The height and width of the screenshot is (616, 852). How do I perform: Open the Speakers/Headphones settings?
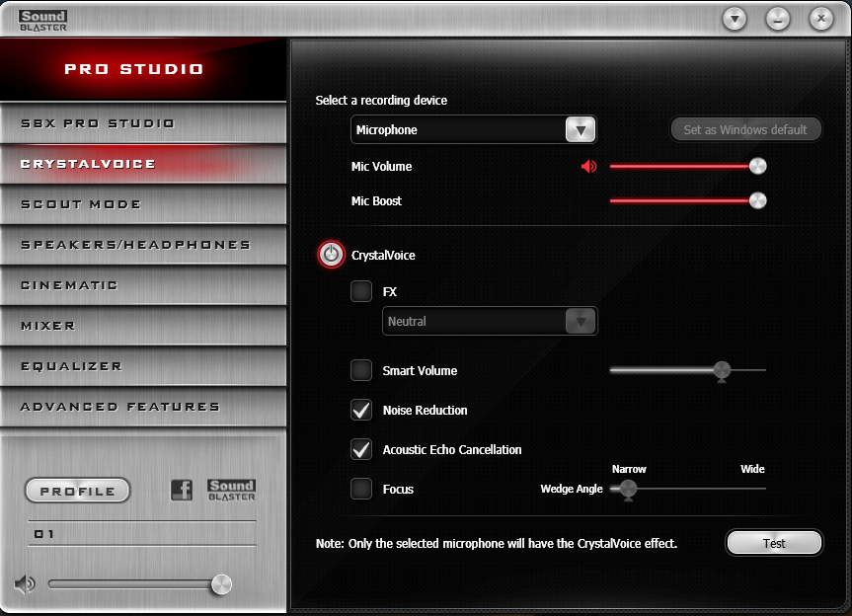point(143,245)
